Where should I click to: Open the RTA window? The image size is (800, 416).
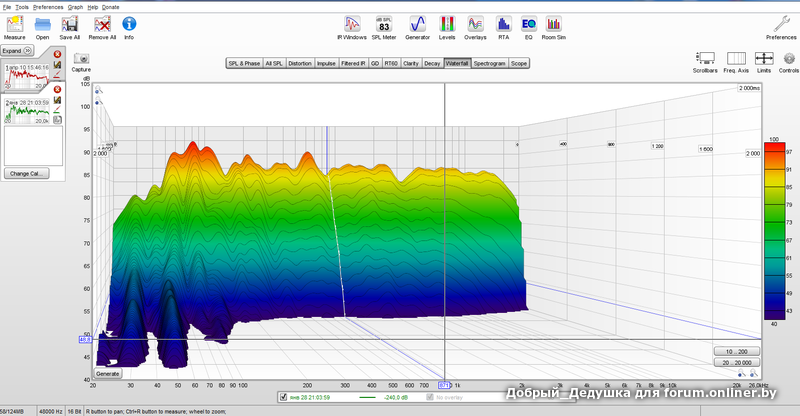504,24
